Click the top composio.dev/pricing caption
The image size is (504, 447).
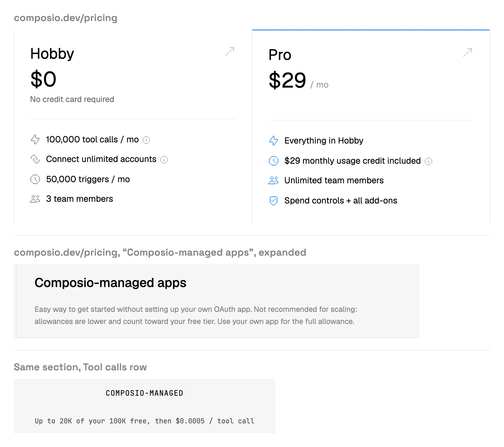[66, 18]
